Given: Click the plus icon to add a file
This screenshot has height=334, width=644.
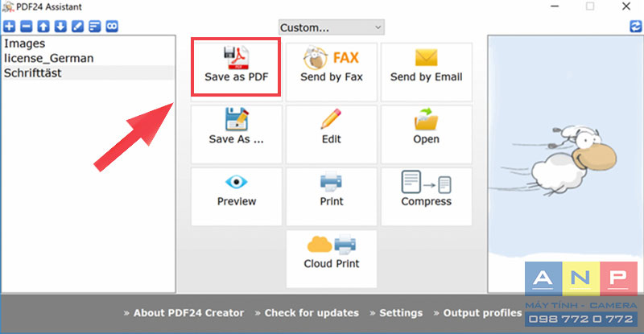Looking at the screenshot, I should 9,27.
